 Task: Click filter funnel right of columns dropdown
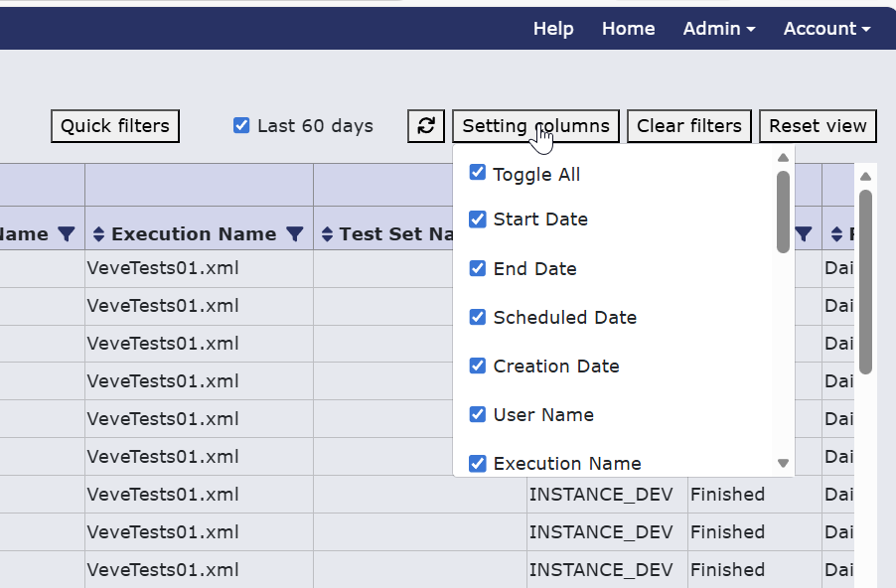(804, 233)
